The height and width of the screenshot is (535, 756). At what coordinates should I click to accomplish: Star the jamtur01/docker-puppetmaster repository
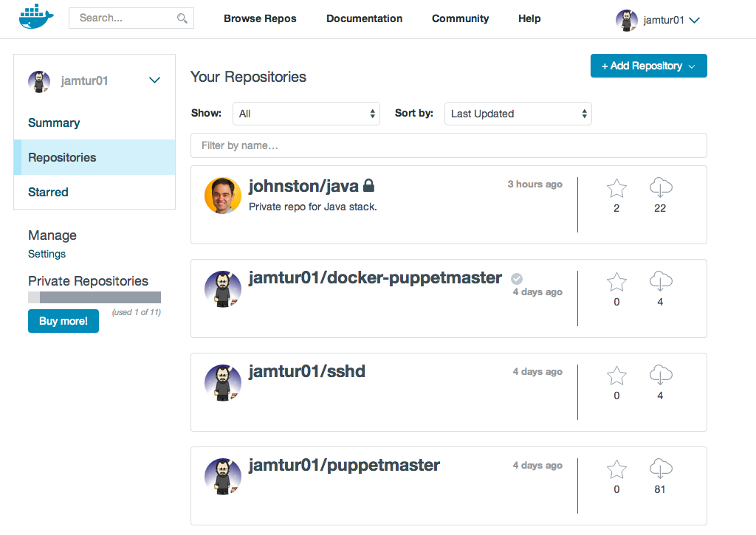pos(616,282)
